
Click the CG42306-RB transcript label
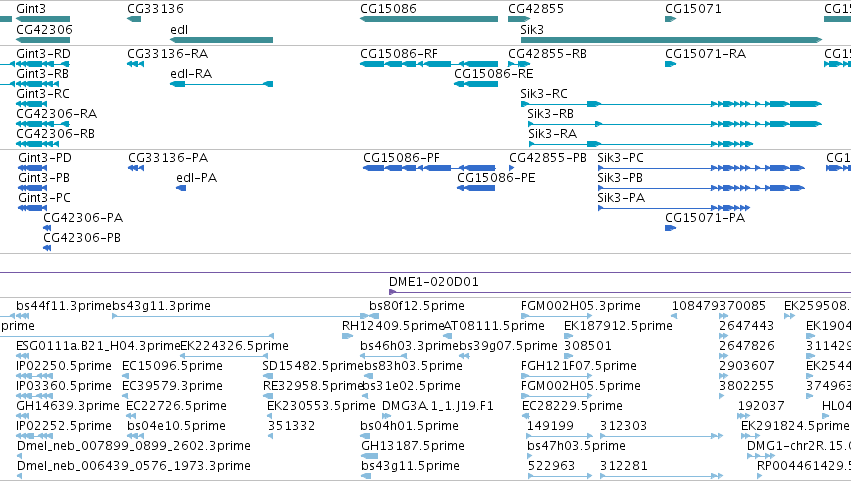point(55,134)
